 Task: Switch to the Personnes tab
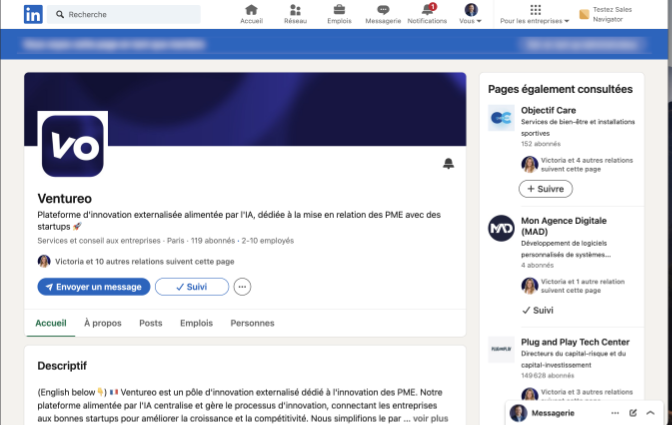click(252, 323)
